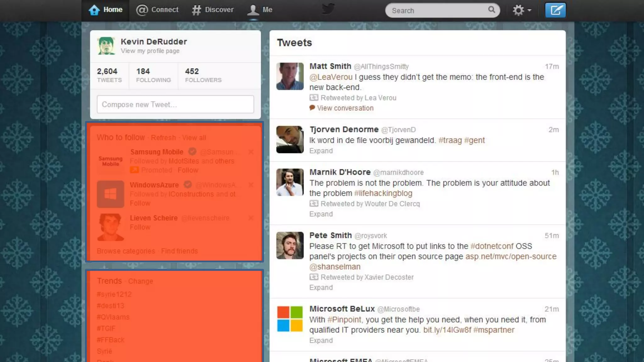Open the View conversation link
The image size is (644, 362).
click(x=345, y=108)
